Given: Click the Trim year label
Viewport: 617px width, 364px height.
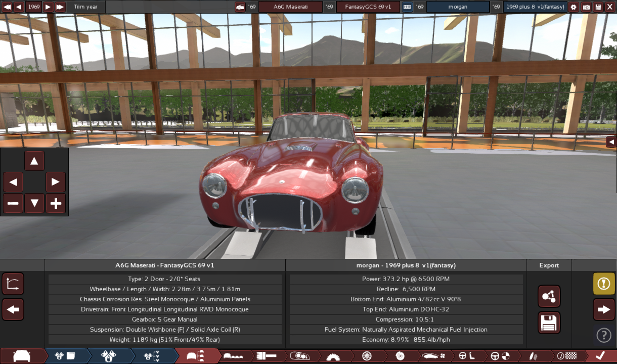Looking at the screenshot, I should 85,7.
